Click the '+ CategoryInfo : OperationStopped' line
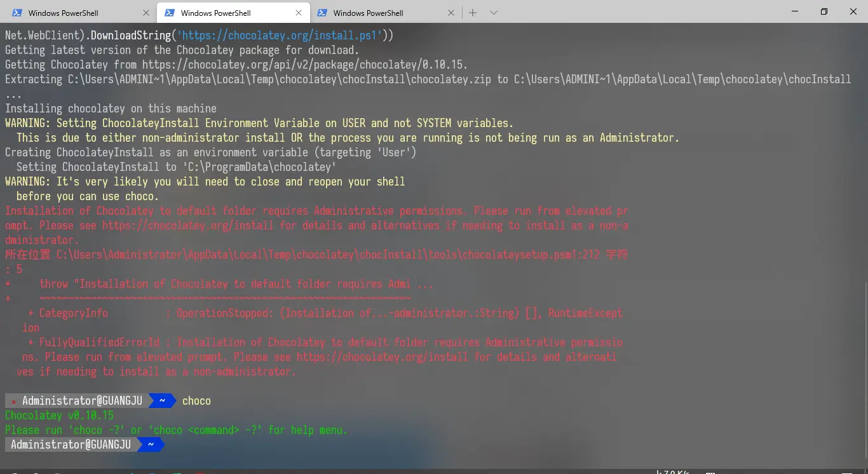 (325, 313)
